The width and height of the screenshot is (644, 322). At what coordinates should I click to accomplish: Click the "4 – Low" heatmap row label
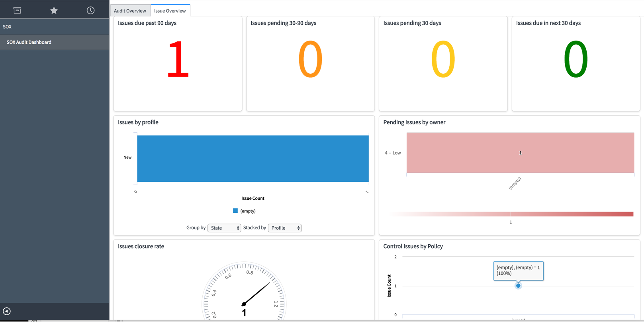click(393, 153)
